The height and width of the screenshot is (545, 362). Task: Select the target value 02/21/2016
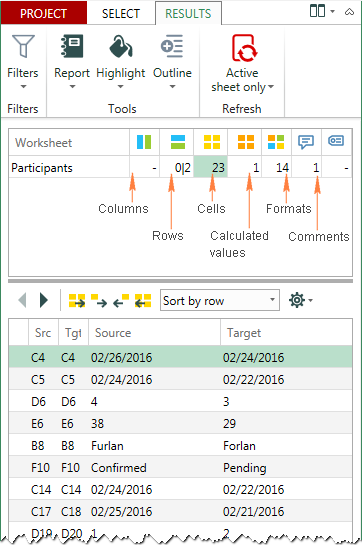254,511
